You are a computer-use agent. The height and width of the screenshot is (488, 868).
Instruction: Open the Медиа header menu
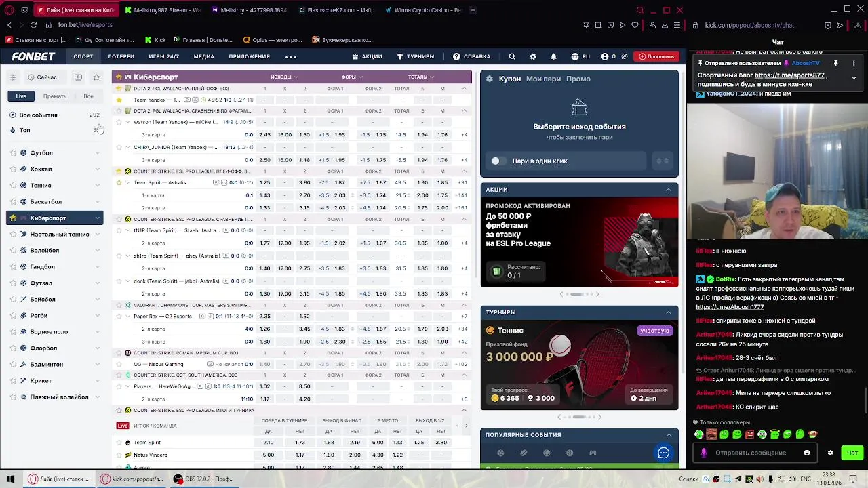203,56
